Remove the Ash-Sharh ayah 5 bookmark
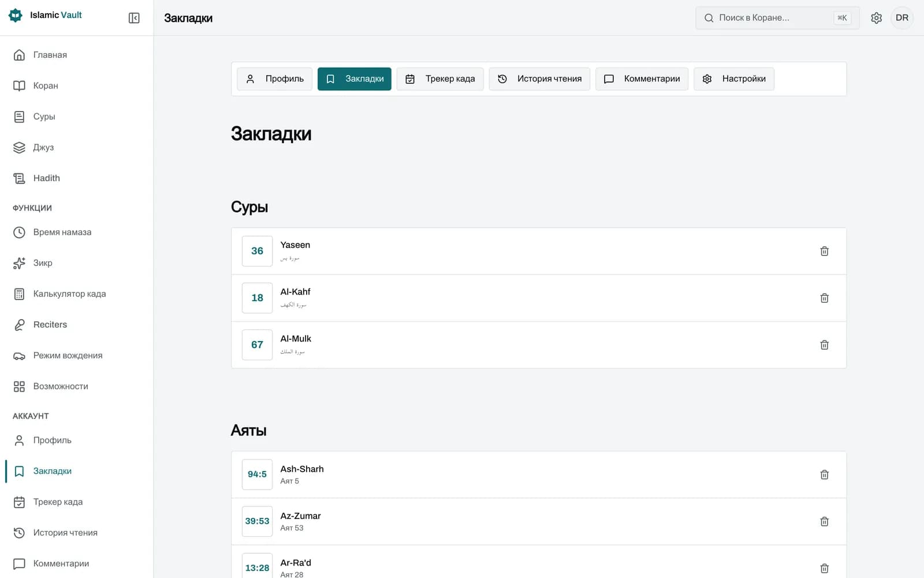Screen dimensions: 924x578 coord(824,475)
